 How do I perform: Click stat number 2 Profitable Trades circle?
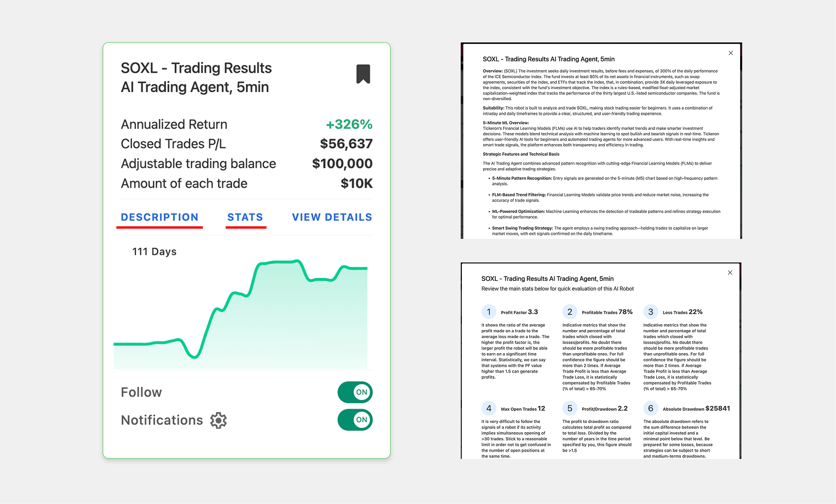pyautogui.click(x=570, y=312)
